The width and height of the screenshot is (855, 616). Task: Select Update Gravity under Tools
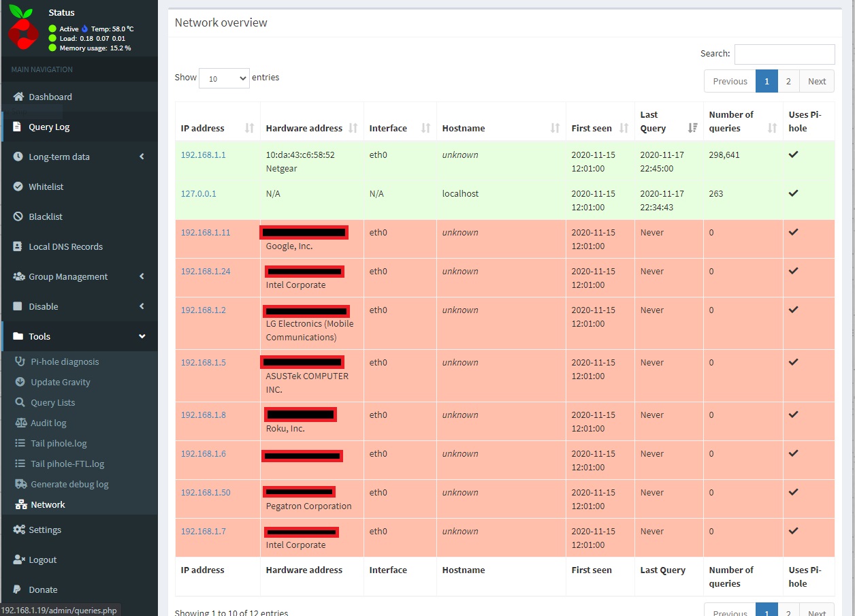[60, 382]
